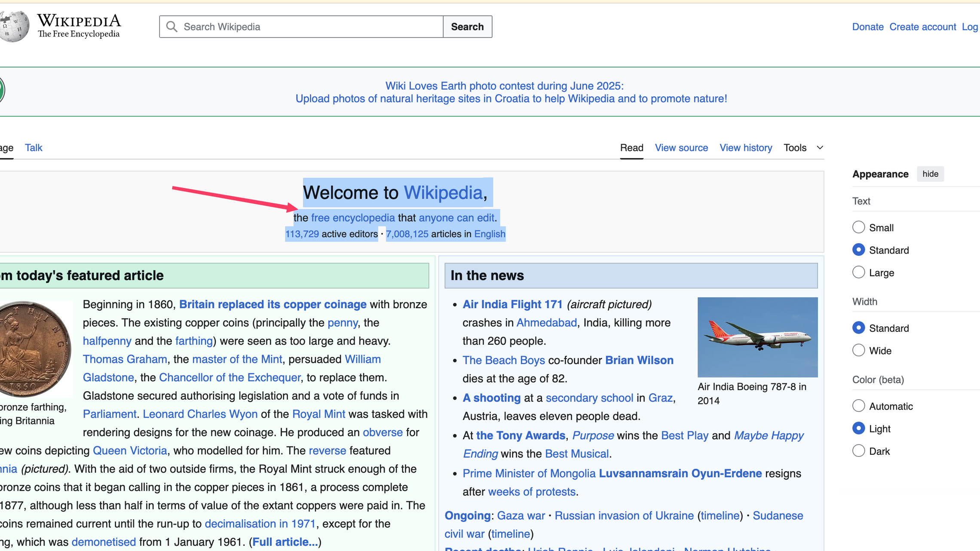Click the Search button

467,27
